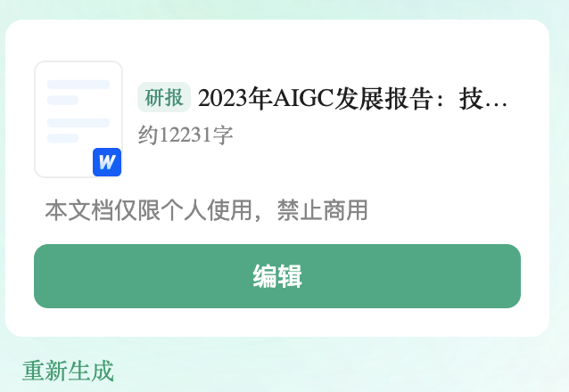The width and height of the screenshot is (569, 392).
Task: Click the AIGC word in the report title
Action: (x=303, y=99)
